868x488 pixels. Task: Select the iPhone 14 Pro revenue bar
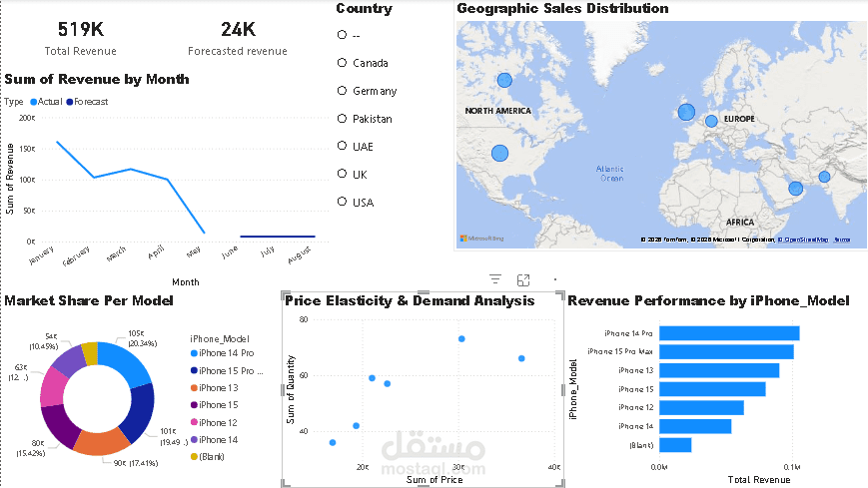[729, 333]
